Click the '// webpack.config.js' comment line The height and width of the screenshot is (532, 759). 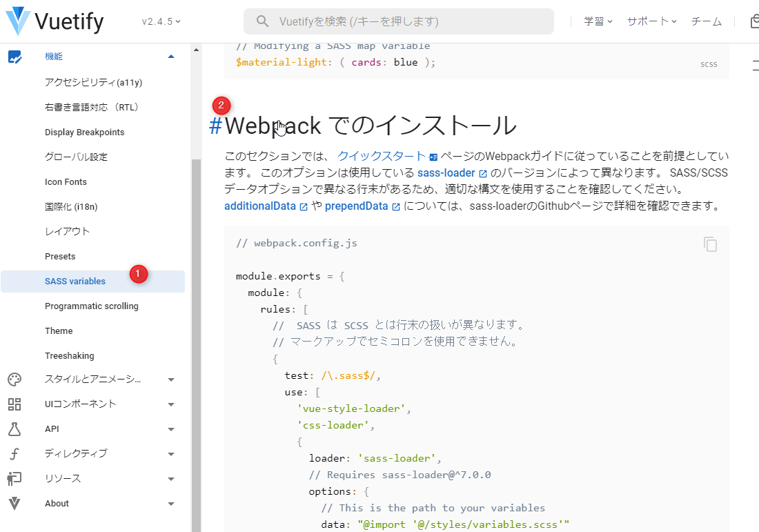pos(297,243)
